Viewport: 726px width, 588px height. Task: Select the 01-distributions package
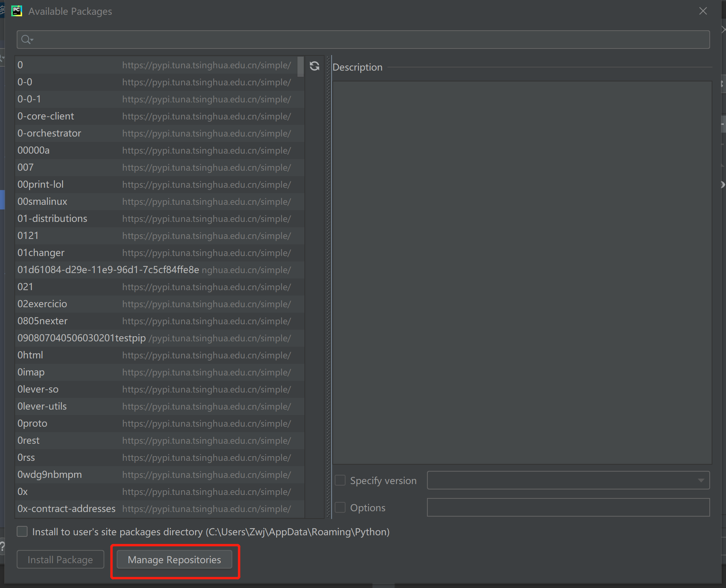pos(160,219)
